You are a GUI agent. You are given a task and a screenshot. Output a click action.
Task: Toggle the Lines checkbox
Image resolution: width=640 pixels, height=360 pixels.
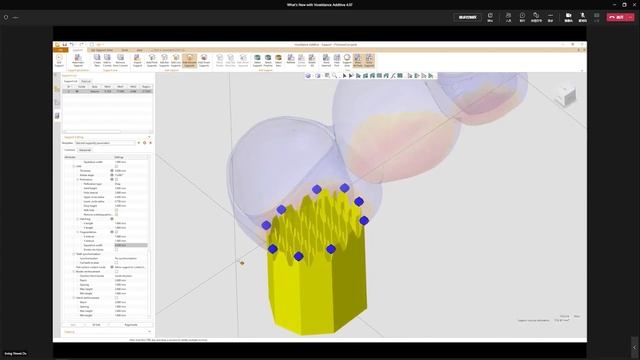point(117,166)
